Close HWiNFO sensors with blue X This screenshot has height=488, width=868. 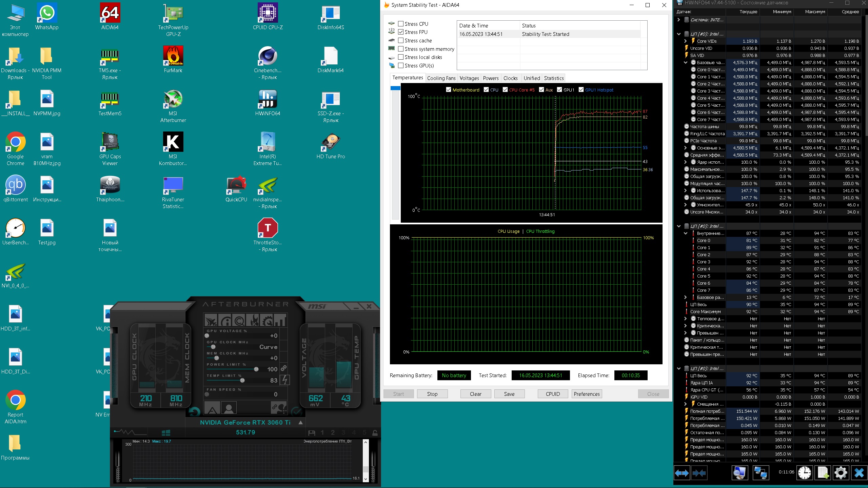coord(859,473)
